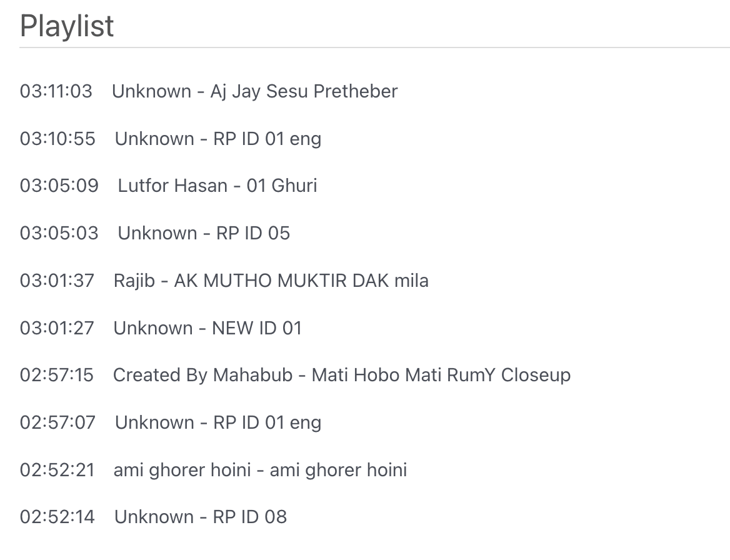Select RP ID 01 eng played at 03:10:55
This screenshot has width=730, height=560.
click(x=217, y=139)
